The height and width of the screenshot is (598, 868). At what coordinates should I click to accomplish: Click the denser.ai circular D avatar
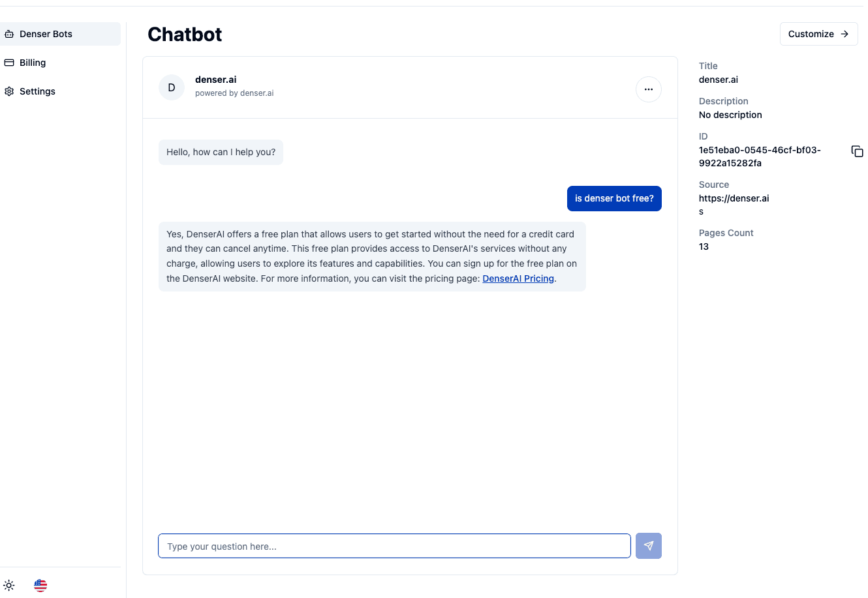(171, 87)
